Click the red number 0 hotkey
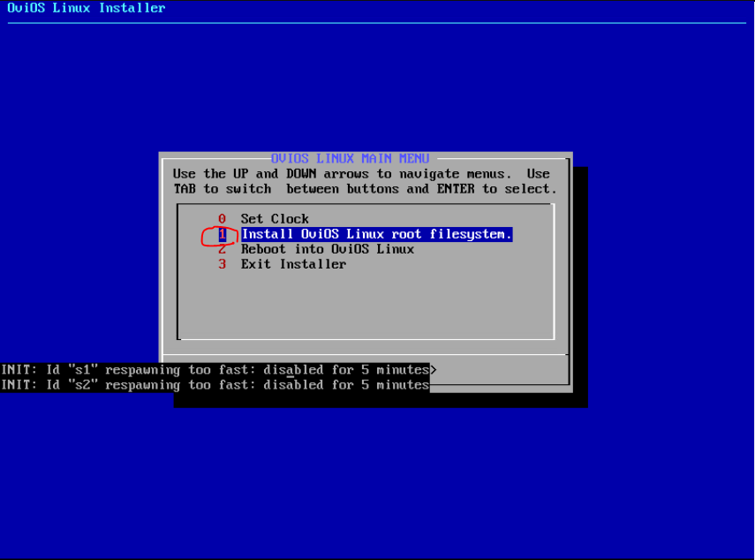 click(222, 219)
